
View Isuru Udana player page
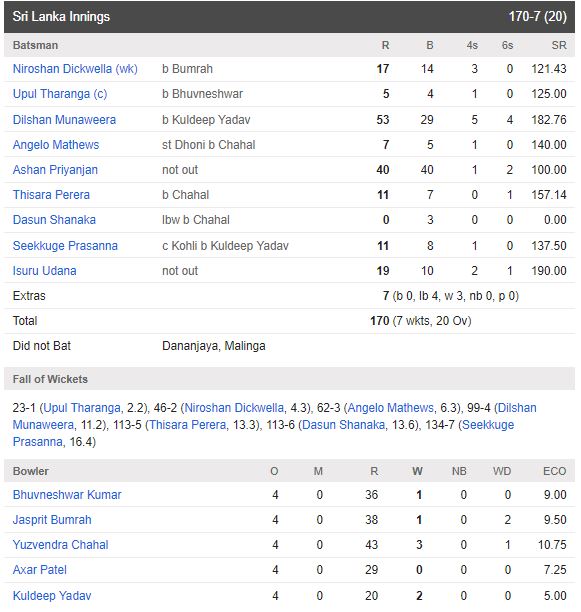pos(44,270)
